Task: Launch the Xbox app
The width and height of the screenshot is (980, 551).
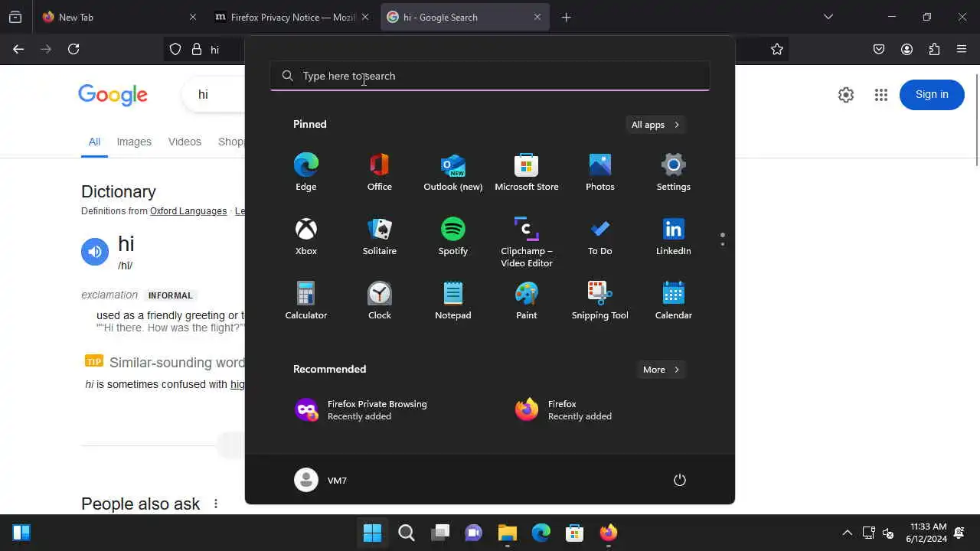Action: click(306, 236)
